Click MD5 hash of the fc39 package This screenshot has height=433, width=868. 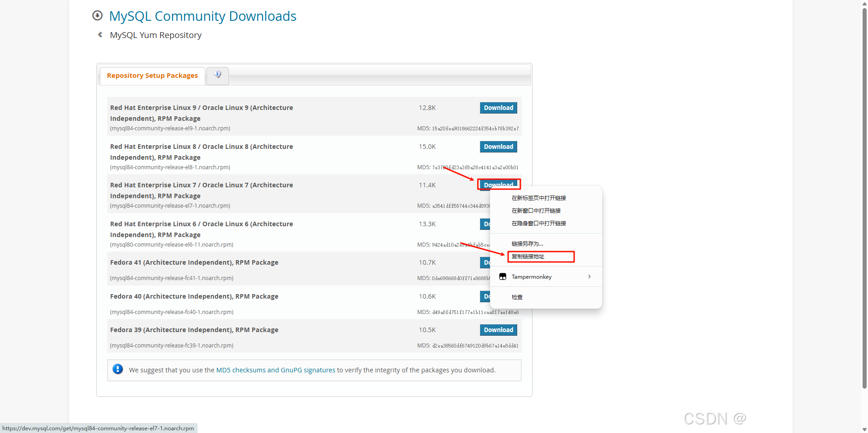click(x=475, y=346)
